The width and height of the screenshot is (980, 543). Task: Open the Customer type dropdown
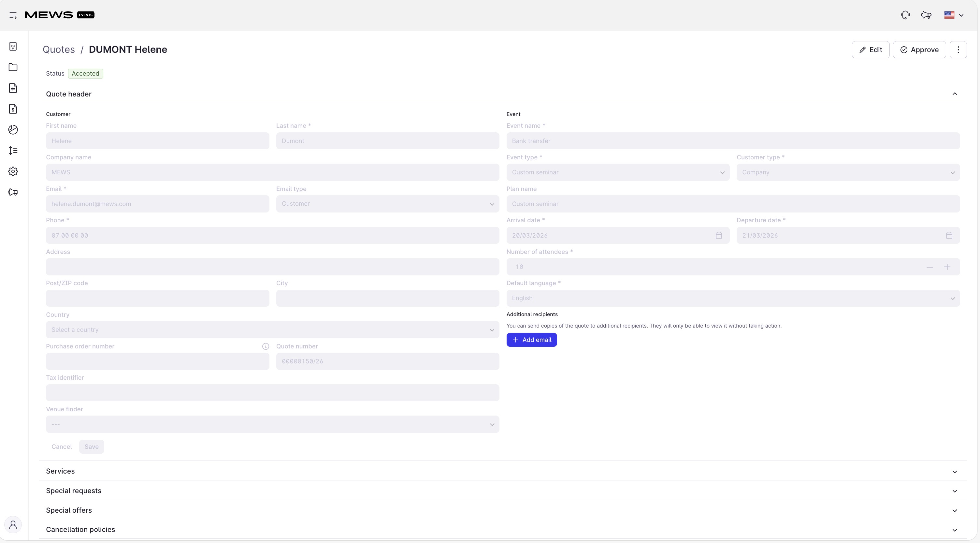[x=848, y=172]
